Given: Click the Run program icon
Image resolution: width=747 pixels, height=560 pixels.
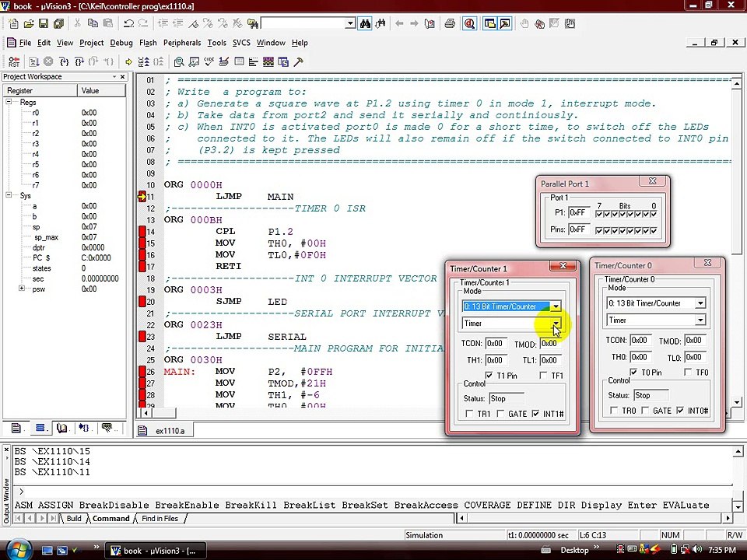Looking at the screenshot, I should click(33, 61).
